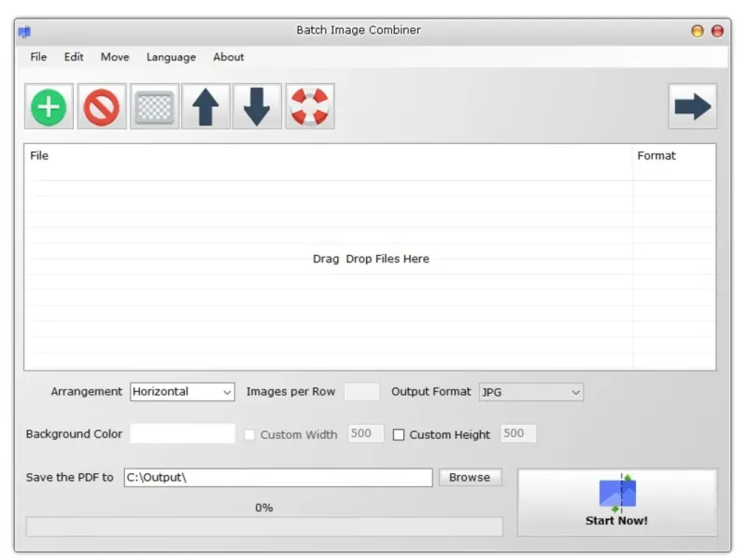Viewport: 747px width, 560px height.
Task: Enable the Custom Height checkbox
Action: tap(399, 435)
